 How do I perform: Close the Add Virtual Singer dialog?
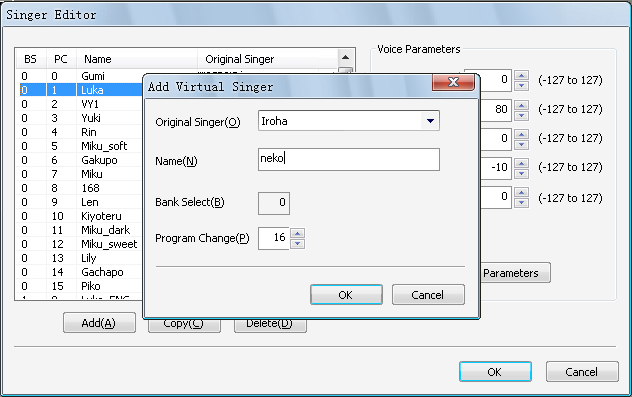pyautogui.click(x=453, y=82)
